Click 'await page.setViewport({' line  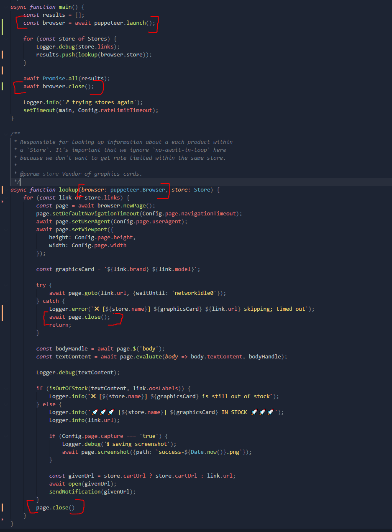pos(75,229)
